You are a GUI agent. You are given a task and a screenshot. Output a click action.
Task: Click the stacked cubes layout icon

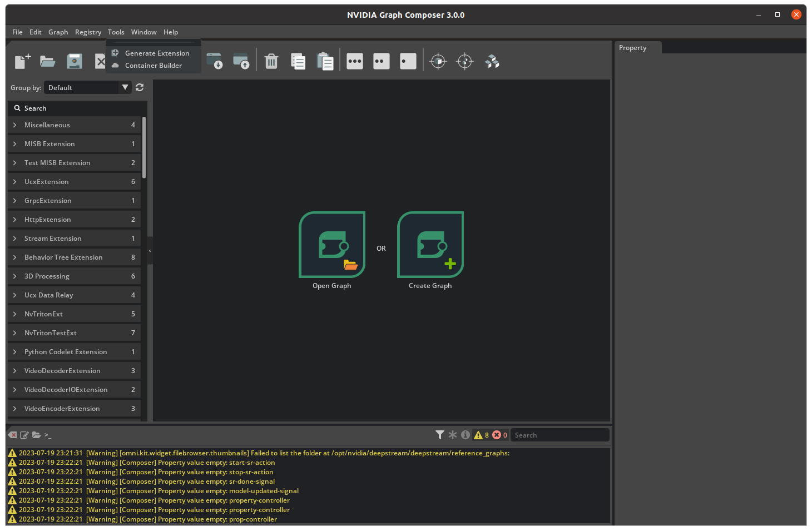pos(492,61)
